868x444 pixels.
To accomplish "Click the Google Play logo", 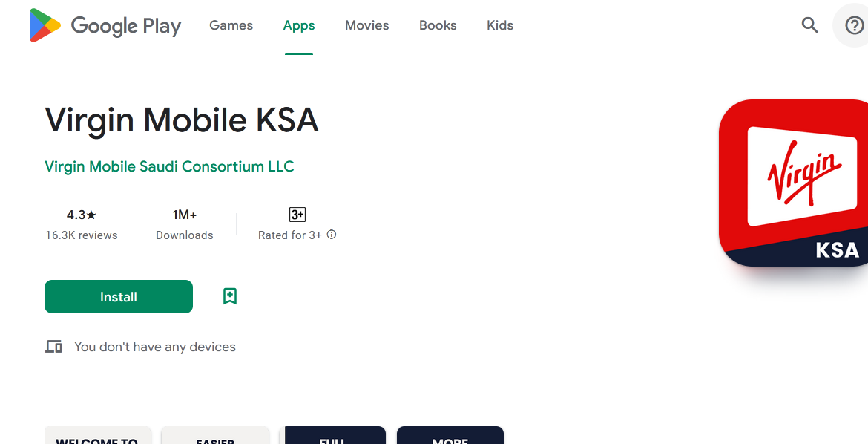I will pos(105,25).
